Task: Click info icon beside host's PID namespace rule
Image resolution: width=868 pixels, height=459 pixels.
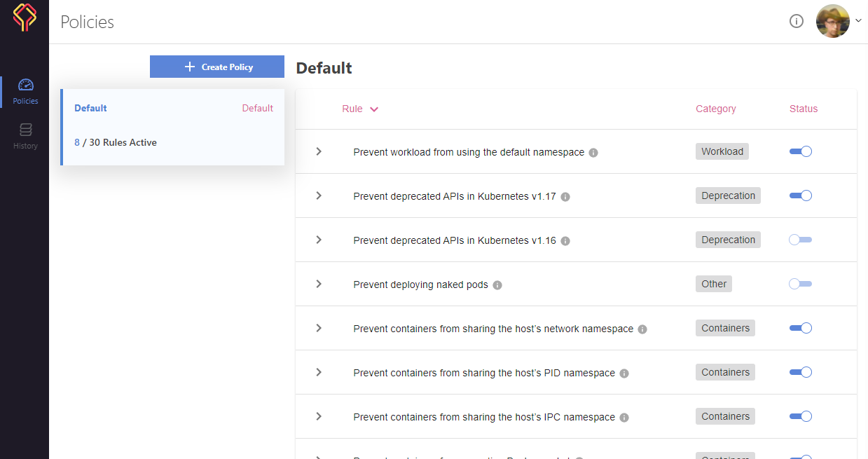Action: click(624, 374)
